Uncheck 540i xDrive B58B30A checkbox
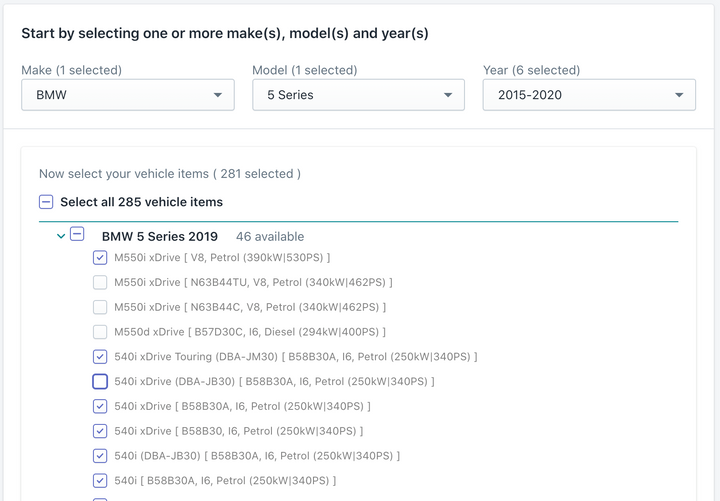Image resolution: width=720 pixels, height=501 pixels. [x=100, y=406]
